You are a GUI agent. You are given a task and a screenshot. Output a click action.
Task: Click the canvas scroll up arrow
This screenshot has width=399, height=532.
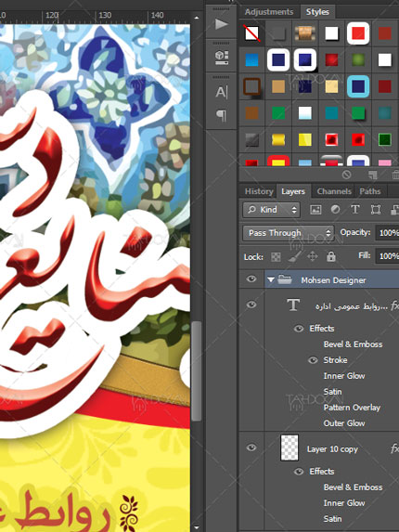point(197,17)
